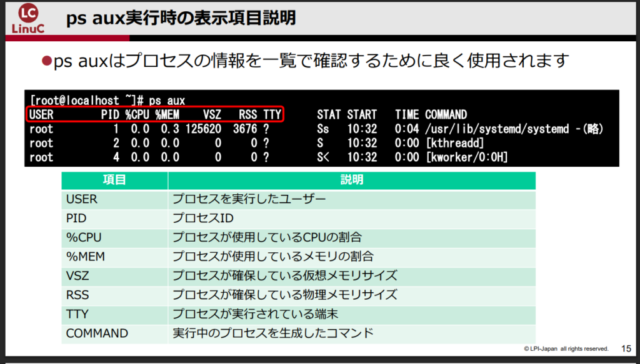Click the [kthreadd] process in the terminal
Viewport: 640px width, 364px height.
(456, 144)
